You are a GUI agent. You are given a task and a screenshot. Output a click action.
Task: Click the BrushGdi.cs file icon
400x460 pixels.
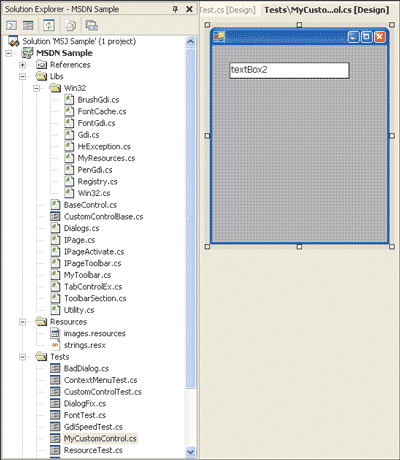coord(69,100)
